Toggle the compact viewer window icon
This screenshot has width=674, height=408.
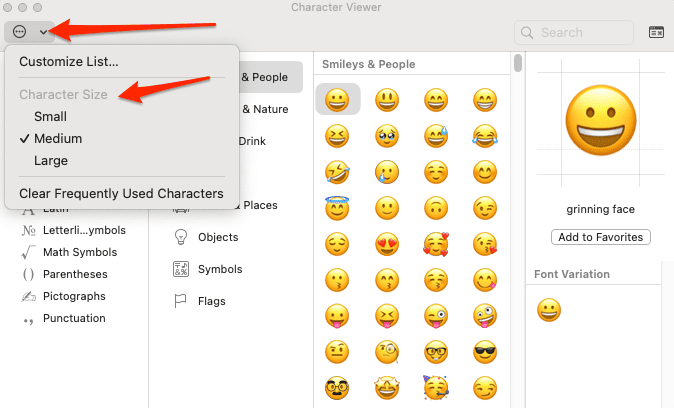click(x=657, y=32)
